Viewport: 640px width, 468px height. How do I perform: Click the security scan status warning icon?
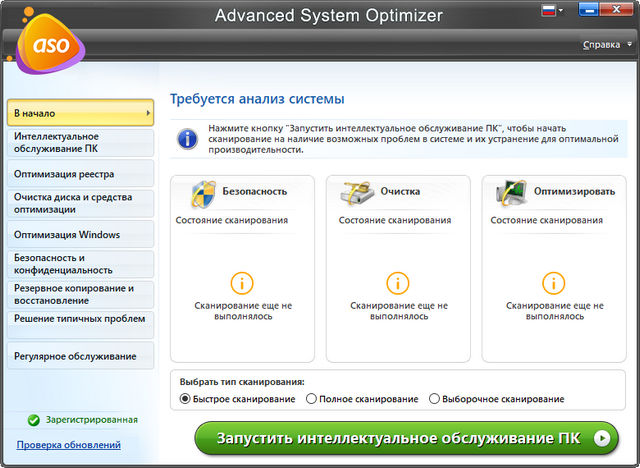(x=242, y=282)
